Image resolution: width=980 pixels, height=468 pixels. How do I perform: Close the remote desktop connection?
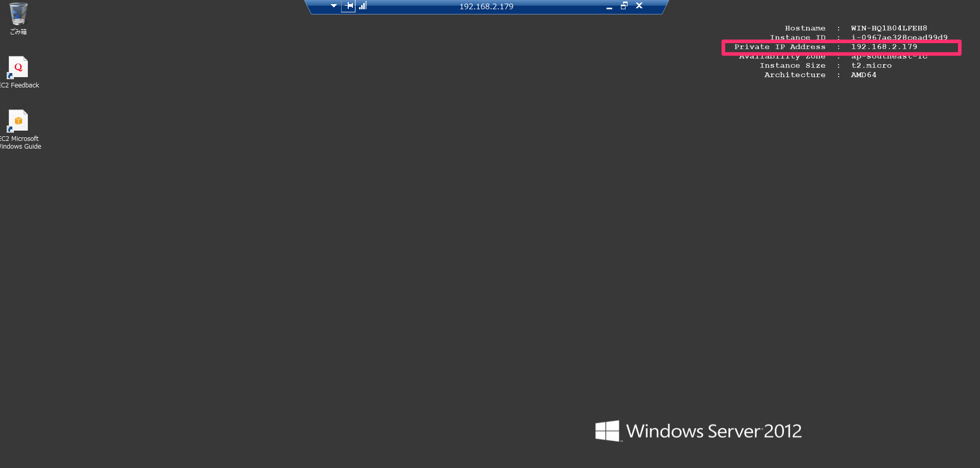[x=639, y=6]
